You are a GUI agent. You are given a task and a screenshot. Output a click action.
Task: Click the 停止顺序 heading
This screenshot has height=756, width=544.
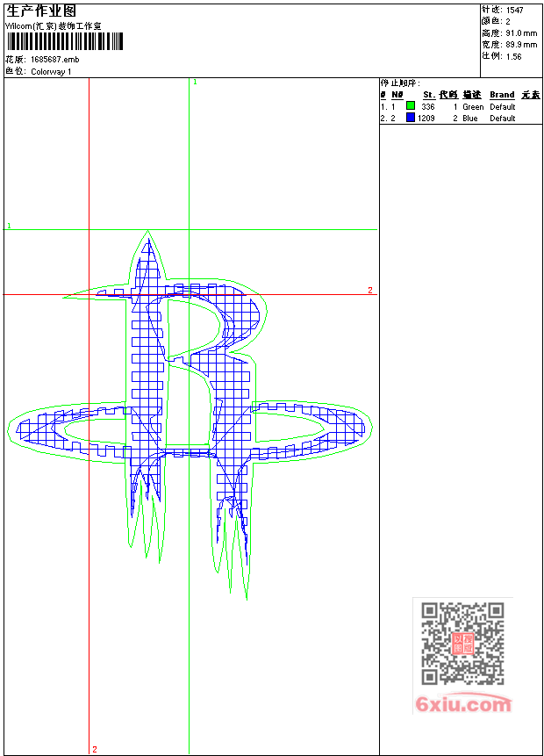pos(400,83)
